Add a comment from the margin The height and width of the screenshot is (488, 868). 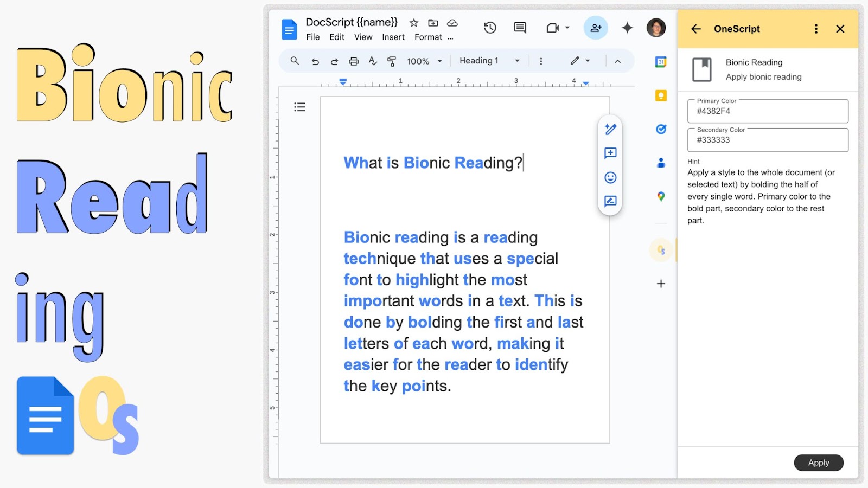(610, 153)
